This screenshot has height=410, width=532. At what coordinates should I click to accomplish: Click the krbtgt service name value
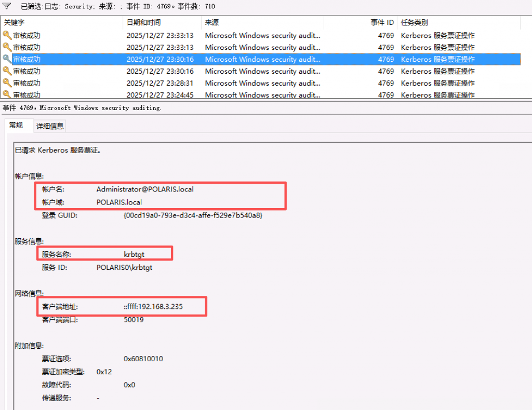click(133, 254)
